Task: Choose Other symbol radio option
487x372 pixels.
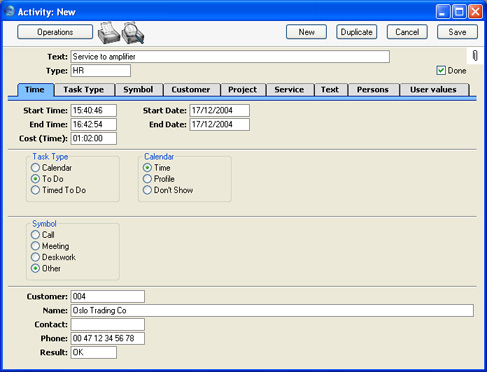Action: click(35, 268)
